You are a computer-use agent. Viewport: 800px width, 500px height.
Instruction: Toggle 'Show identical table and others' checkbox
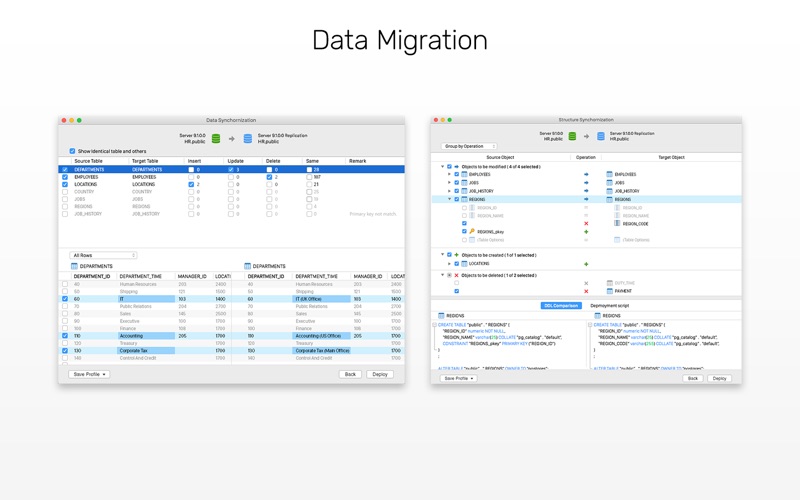click(72, 151)
